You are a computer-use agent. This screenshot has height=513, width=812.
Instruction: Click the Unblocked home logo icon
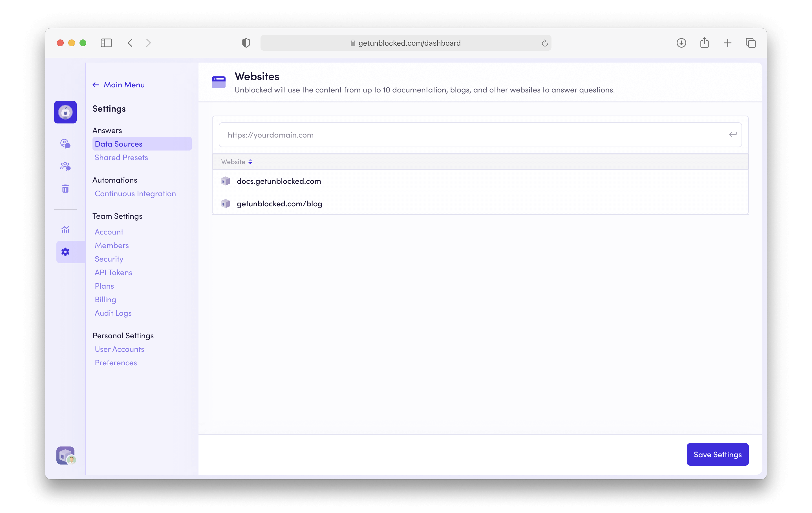tap(65, 112)
